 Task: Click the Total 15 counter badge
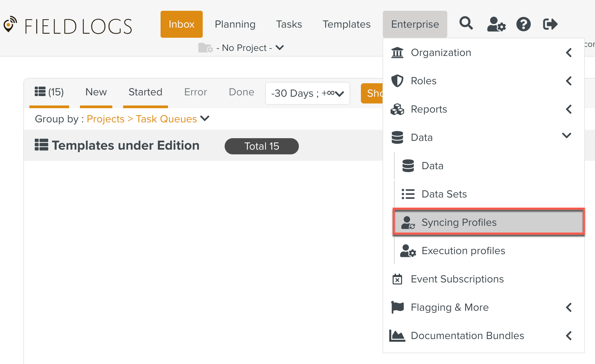[x=261, y=146]
